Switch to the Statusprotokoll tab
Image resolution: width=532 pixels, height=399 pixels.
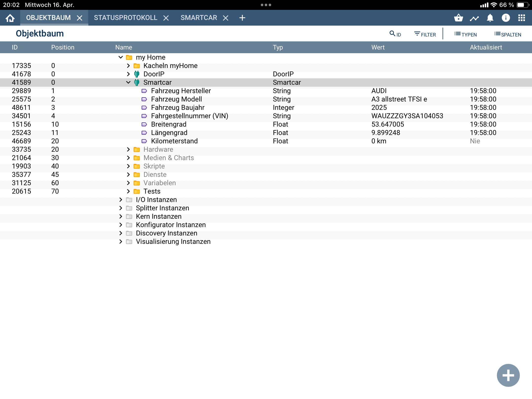125,18
